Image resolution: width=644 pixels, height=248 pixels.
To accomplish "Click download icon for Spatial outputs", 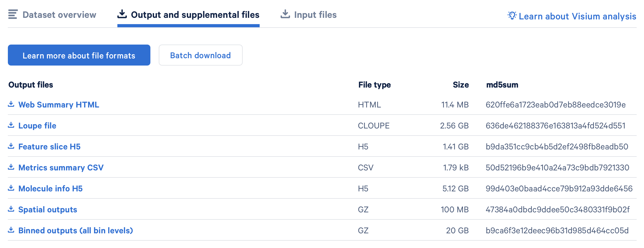I will (11, 209).
